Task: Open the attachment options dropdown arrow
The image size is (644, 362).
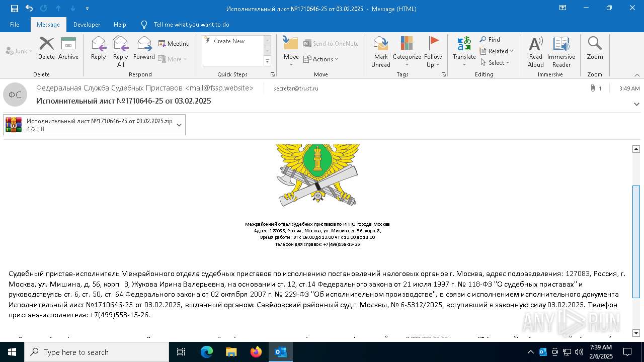Action: click(179, 125)
